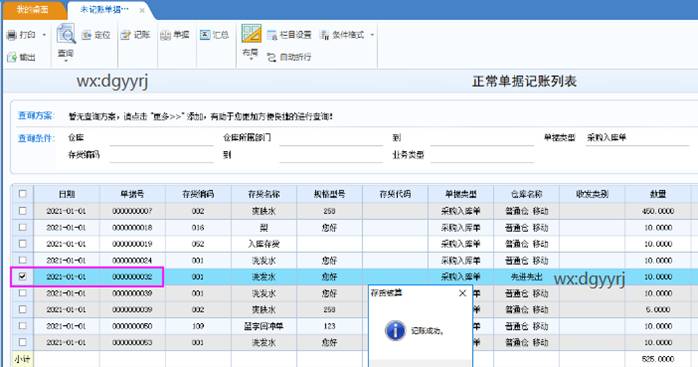Screen dimensions: 698x367
Task: Click the 布局 layout ruler icon
Action: coord(251,34)
